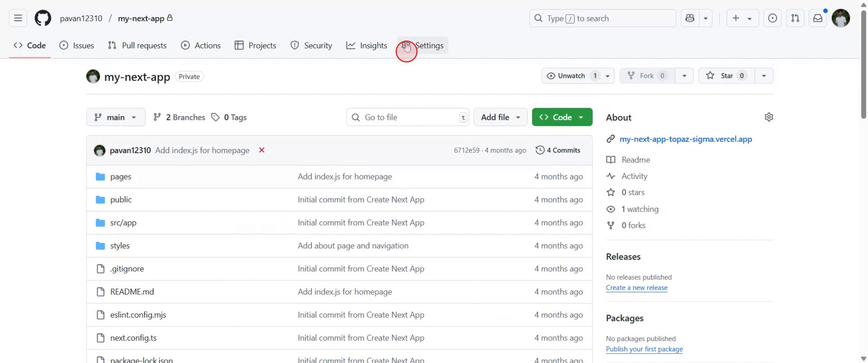
Task: Click the pavan12310 commit author avatar
Action: click(100, 150)
